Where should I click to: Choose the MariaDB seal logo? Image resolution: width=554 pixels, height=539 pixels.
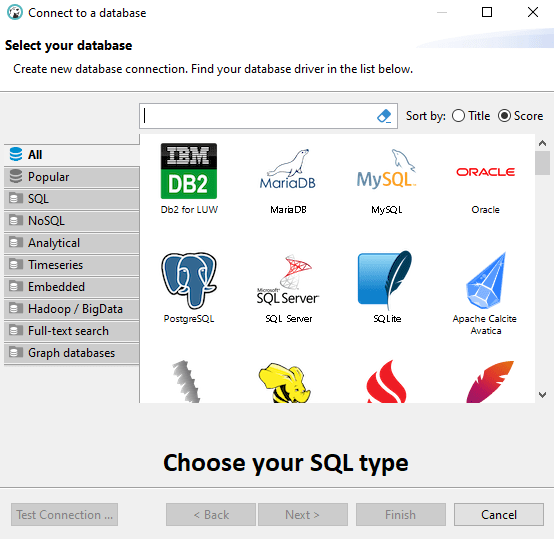(x=288, y=169)
